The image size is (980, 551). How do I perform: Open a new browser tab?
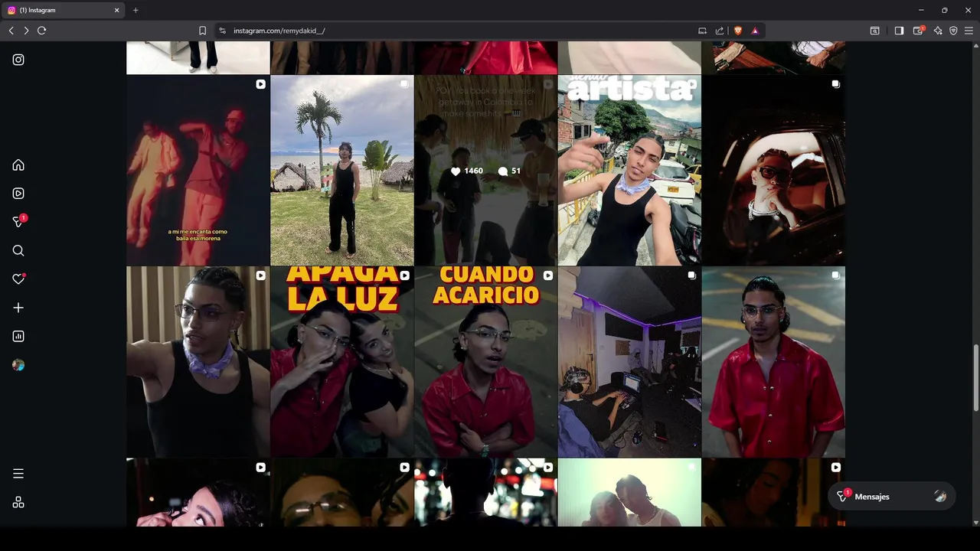point(136,10)
